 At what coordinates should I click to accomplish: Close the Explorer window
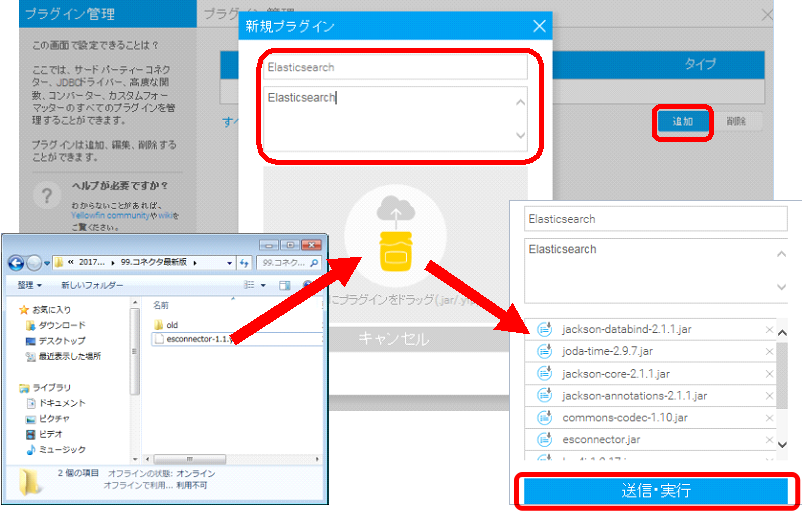(x=311, y=245)
